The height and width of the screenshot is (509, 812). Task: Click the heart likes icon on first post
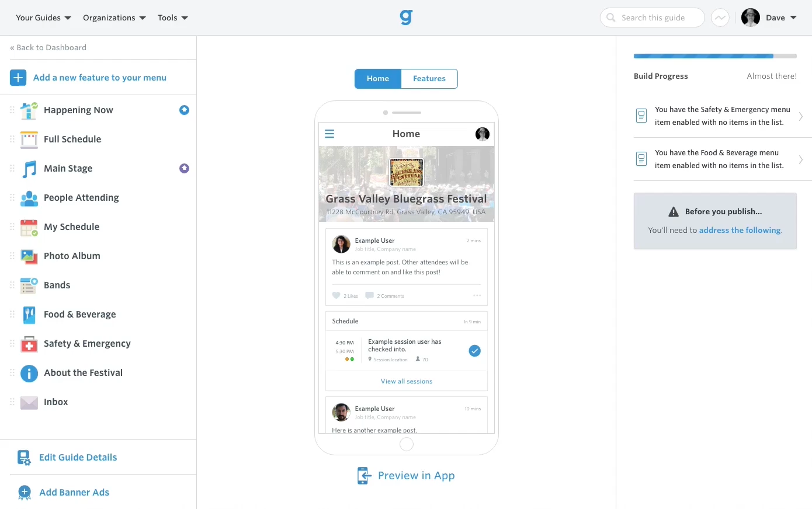pyautogui.click(x=336, y=295)
